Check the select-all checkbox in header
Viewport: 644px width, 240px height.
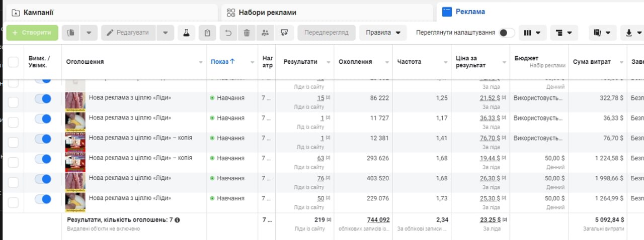[x=13, y=62]
